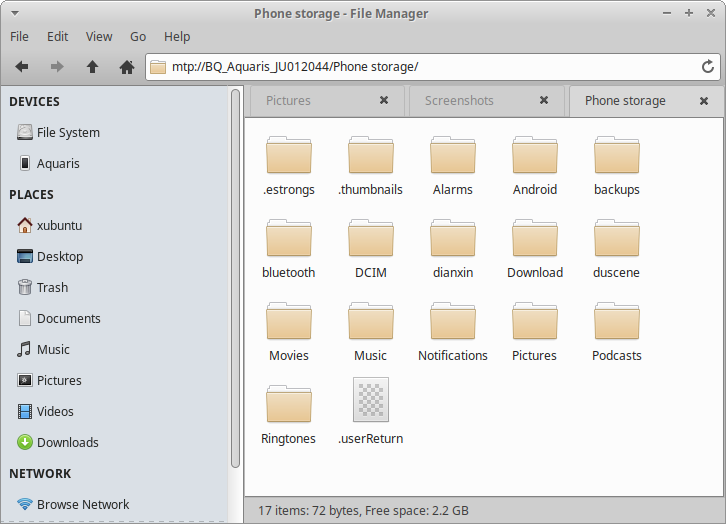
Task: Click the location path field
Action: pyautogui.click(x=420, y=67)
